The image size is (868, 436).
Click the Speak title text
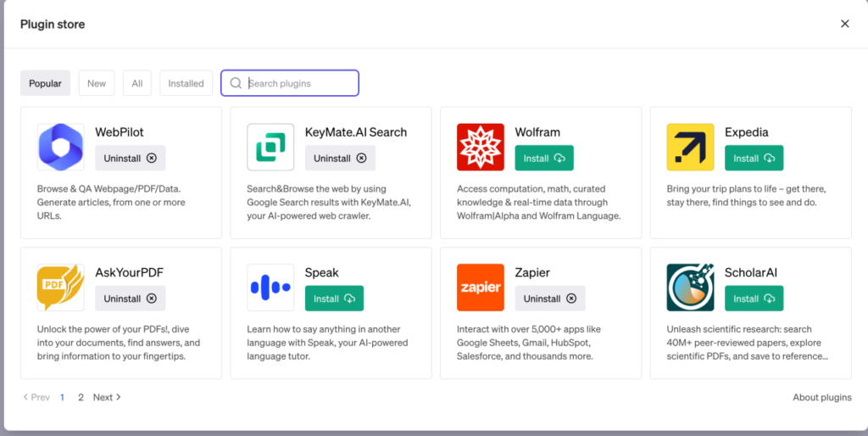click(x=321, y=272)
